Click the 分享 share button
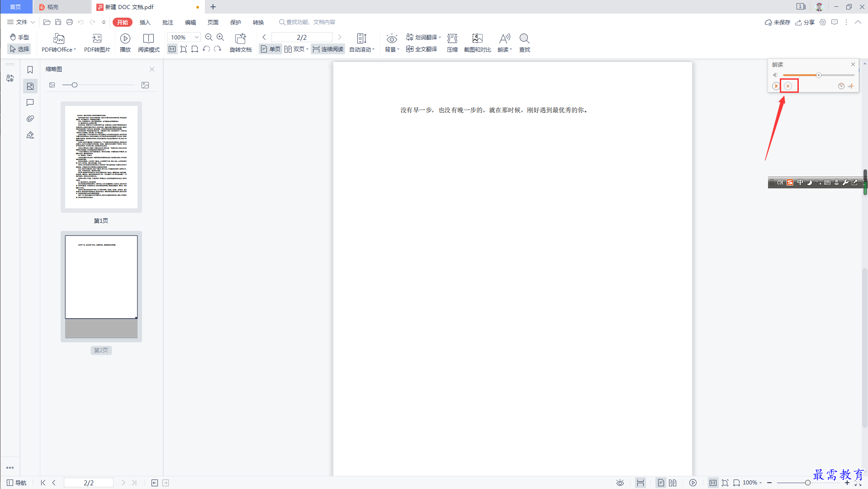Screen dimensions: 868x489 [805, 22]
